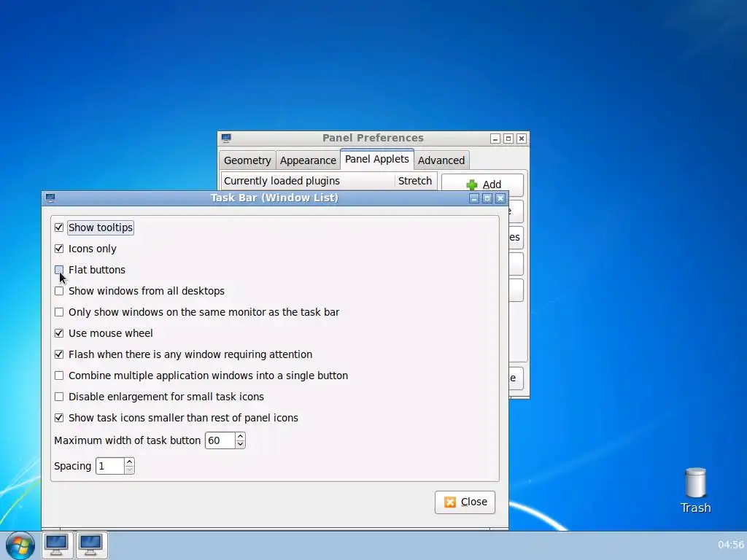This screenshot has width=747, height=560.
Task: Open the Appearance tab
Action: point(308,160)
